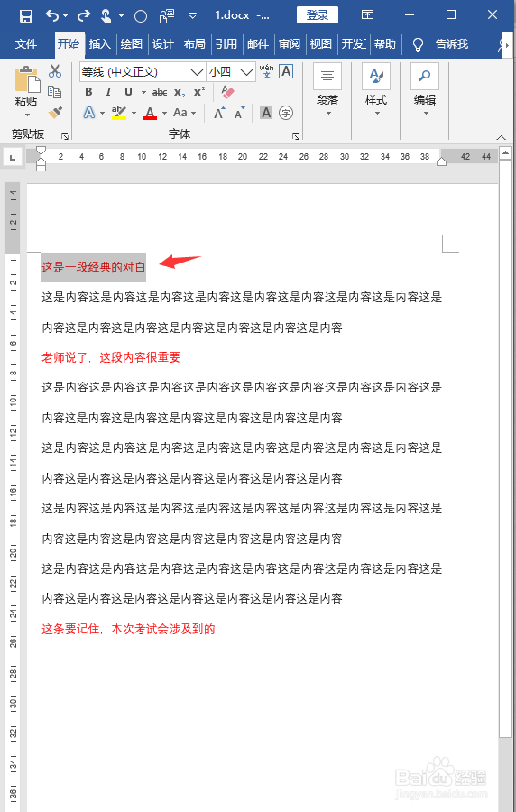
Task: Open the phonetic guide wén icon
Action: (x=266, y=71)
